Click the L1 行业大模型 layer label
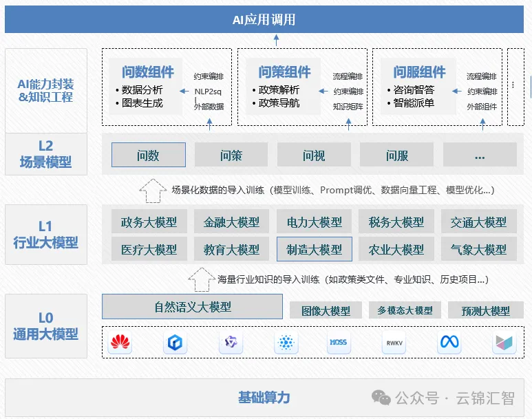Screen dimensions: 532x419 [45, 235]
